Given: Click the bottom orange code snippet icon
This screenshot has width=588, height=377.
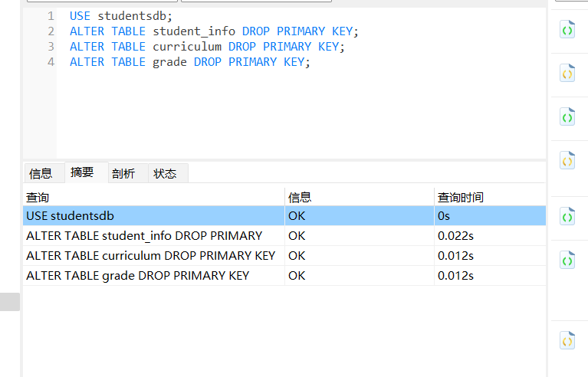Looking at the screenshot, I should click(x=567, y=341).
